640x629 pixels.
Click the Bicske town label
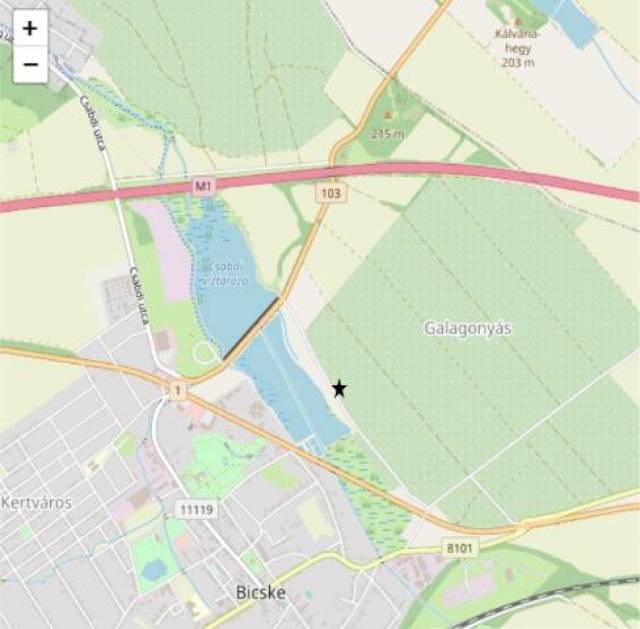tap(261, 592)
